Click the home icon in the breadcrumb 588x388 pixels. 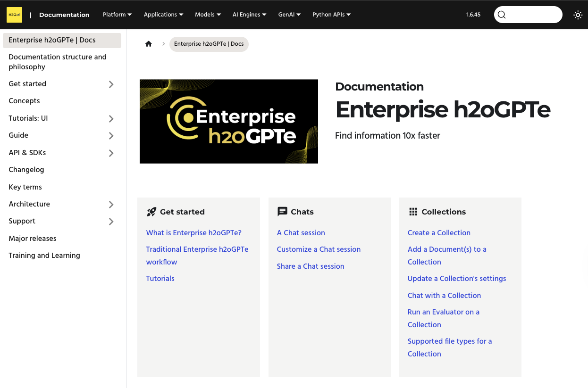coord(148,43)
